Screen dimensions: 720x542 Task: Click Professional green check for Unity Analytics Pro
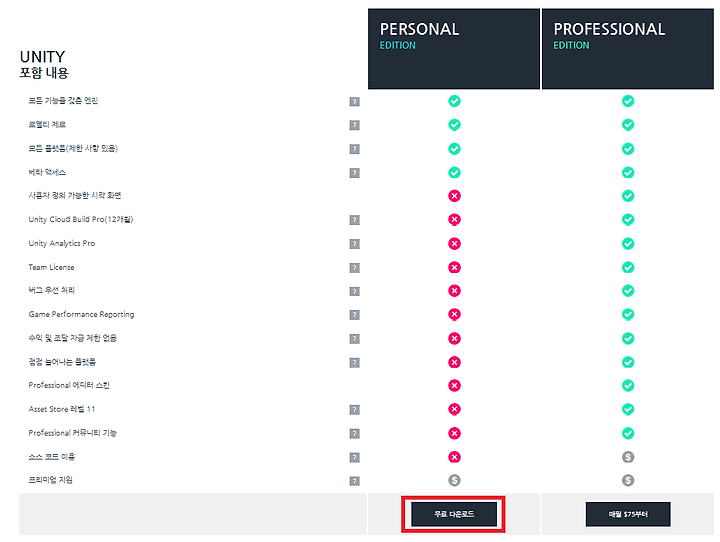[x=628, y=243]
